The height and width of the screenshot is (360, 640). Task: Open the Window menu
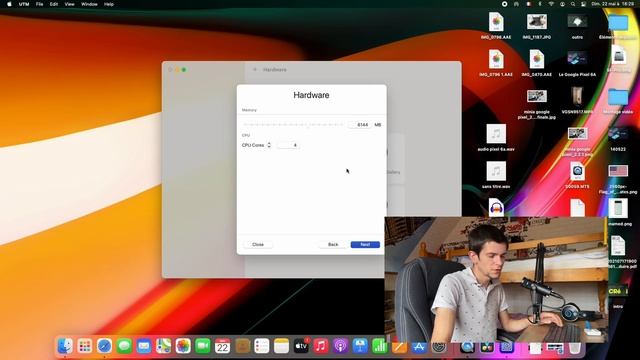pos(89,4)
